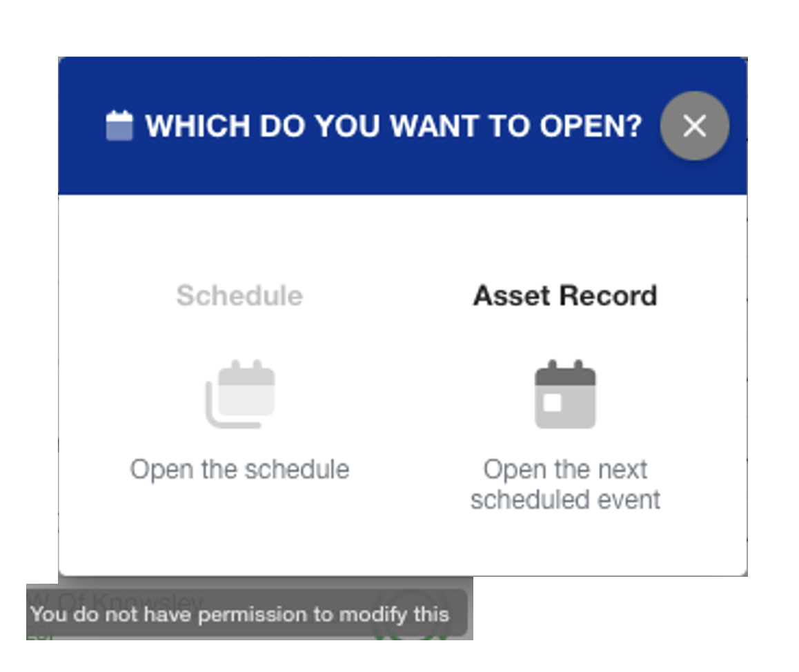Viewport: 799px width, 672px height.
Task: Click the 'Open the schedule' description text
Action: 239,470
